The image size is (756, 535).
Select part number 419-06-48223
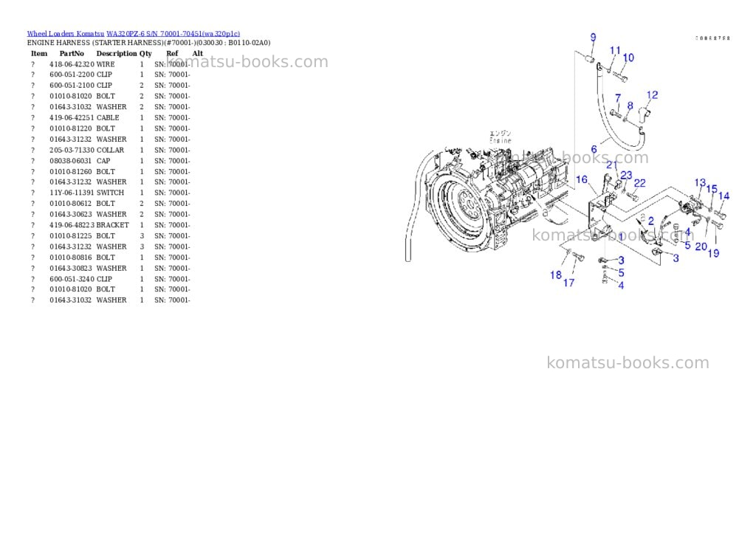click(x=72, y=225)
